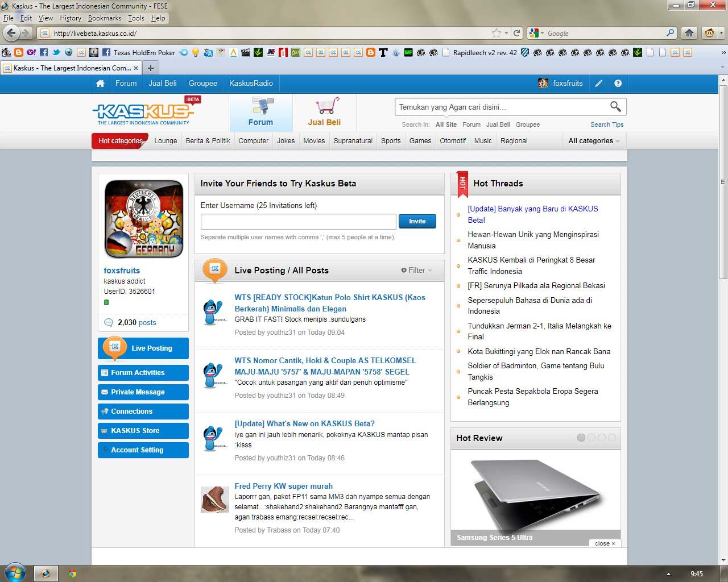Image resolution: width=728 pixels, height=582 pixels.
Task: Click the browser vertical scrollbar
Action: (723, 182)
